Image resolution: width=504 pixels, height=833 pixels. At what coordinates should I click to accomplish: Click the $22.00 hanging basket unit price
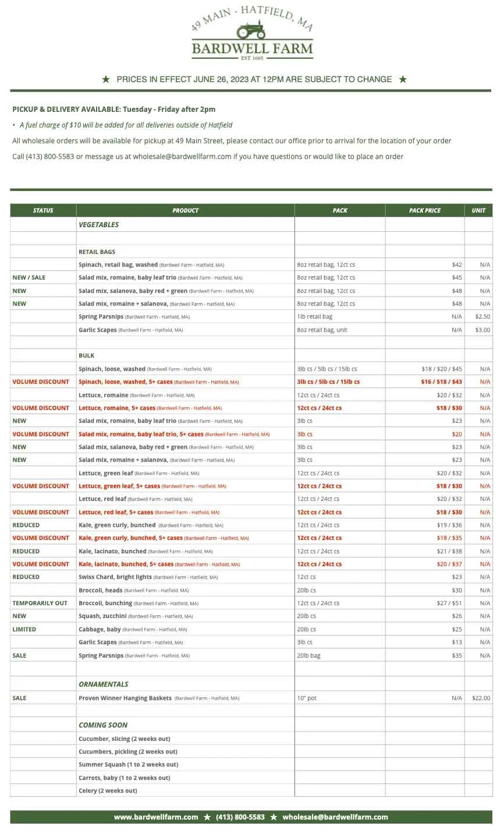[x=481, y=698]
